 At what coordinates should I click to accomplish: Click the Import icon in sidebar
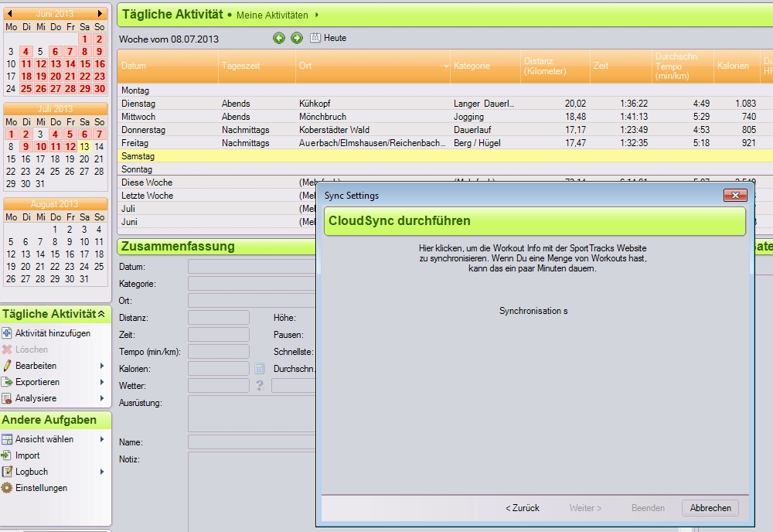click(x=7, y=455)
